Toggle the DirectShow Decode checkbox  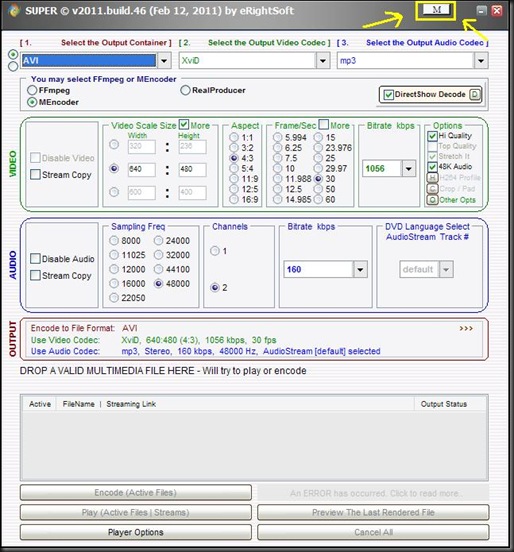pos(388,94)
